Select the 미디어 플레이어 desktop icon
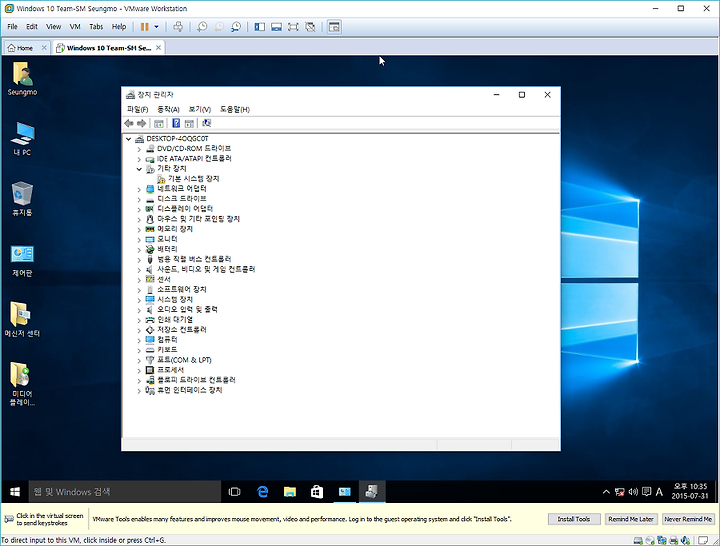 (x=22, y=384)
